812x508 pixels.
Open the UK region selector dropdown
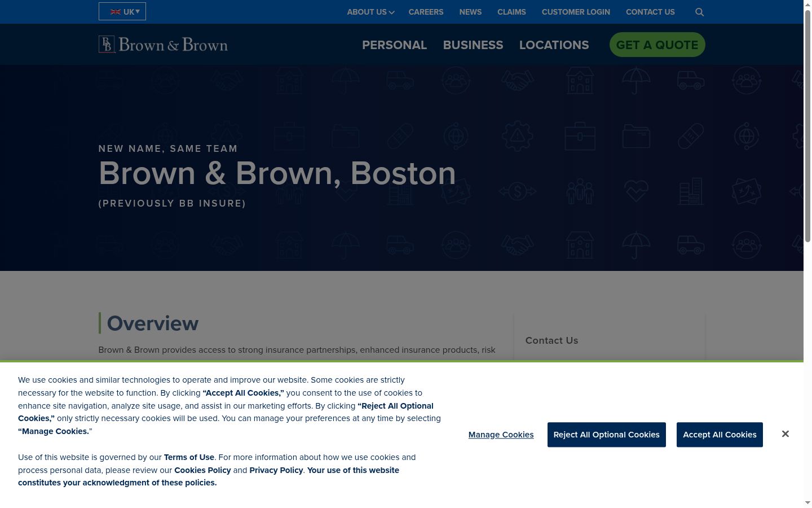click(x=122, y=11)
